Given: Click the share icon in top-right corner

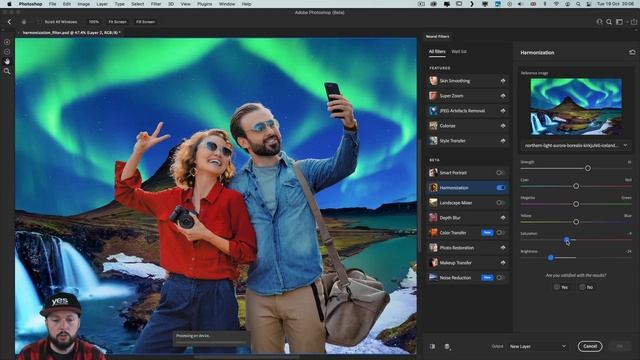Looking at the screenshot, I should tap(633, 22).
